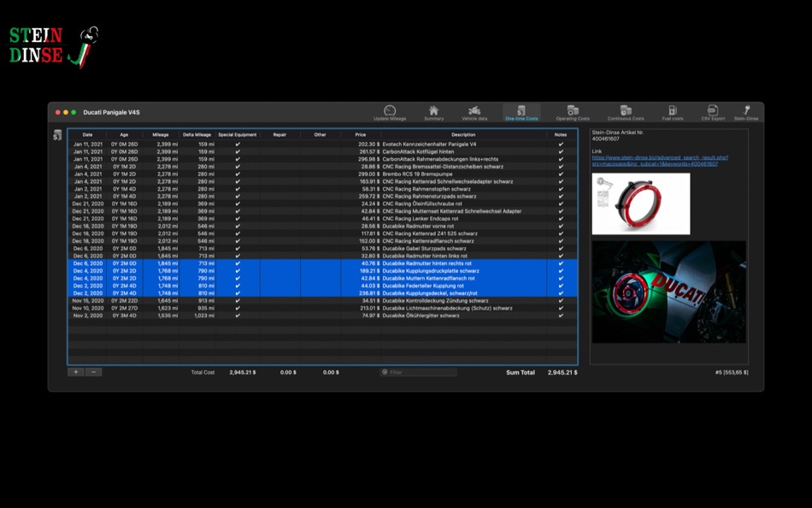Toggle Special Equipment check for Ducabike Kupplungsdruckplatte
The width and height of the screenshot is (812, 508).
click(x=238, y=270)
